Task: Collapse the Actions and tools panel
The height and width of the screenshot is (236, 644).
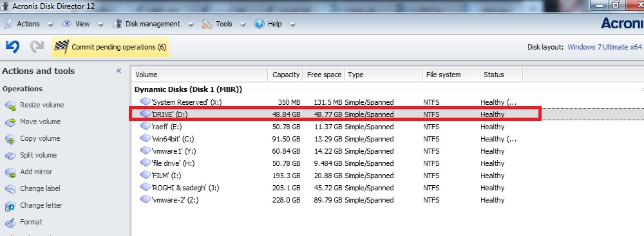Action: click(118, 71)
